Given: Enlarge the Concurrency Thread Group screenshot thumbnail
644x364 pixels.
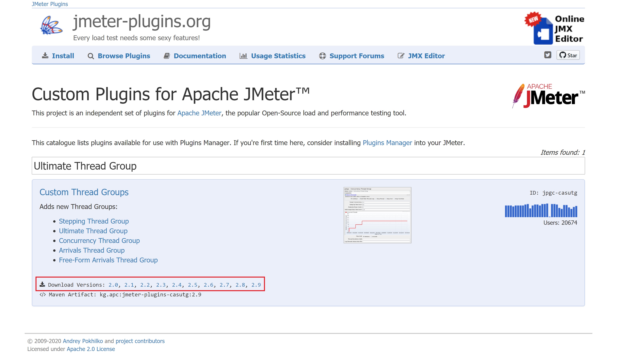Looking at the screenshot, I should tap(377, 215).
